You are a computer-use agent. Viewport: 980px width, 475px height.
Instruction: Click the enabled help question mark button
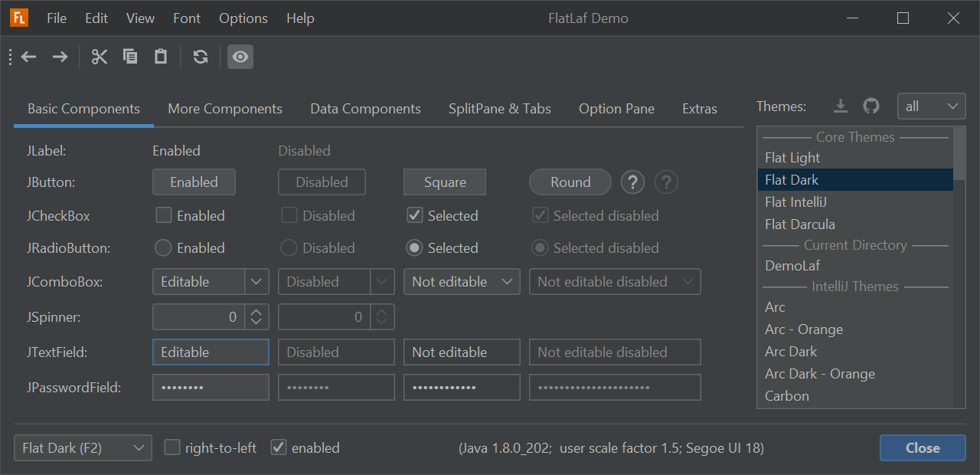tap(632, 182)
